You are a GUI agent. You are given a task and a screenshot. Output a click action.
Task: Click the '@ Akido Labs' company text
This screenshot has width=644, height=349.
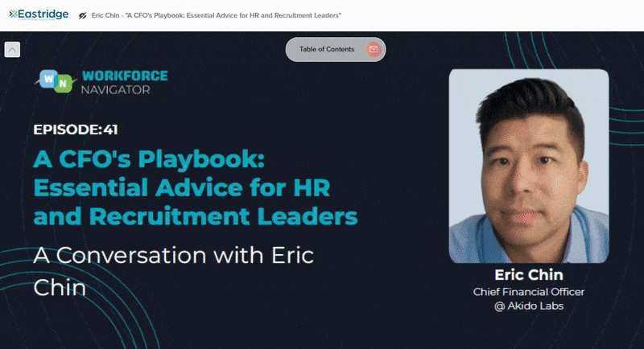[x=528, y=306]
